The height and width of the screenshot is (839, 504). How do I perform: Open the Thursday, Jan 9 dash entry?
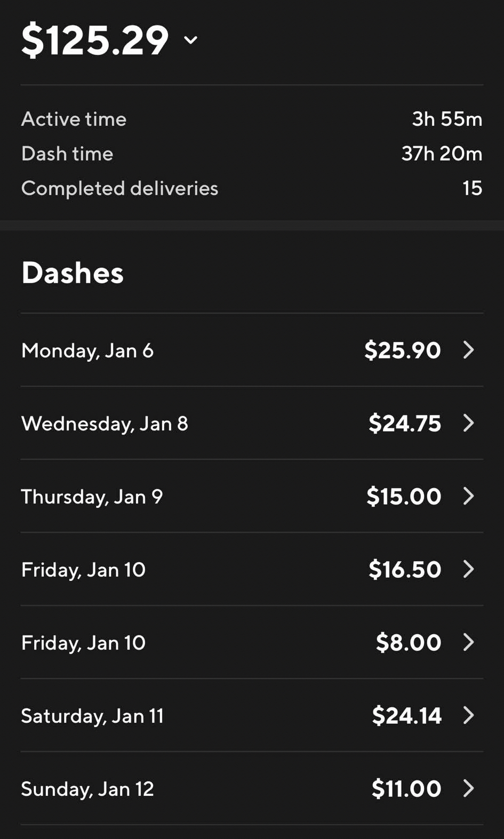tap(92, 497)
